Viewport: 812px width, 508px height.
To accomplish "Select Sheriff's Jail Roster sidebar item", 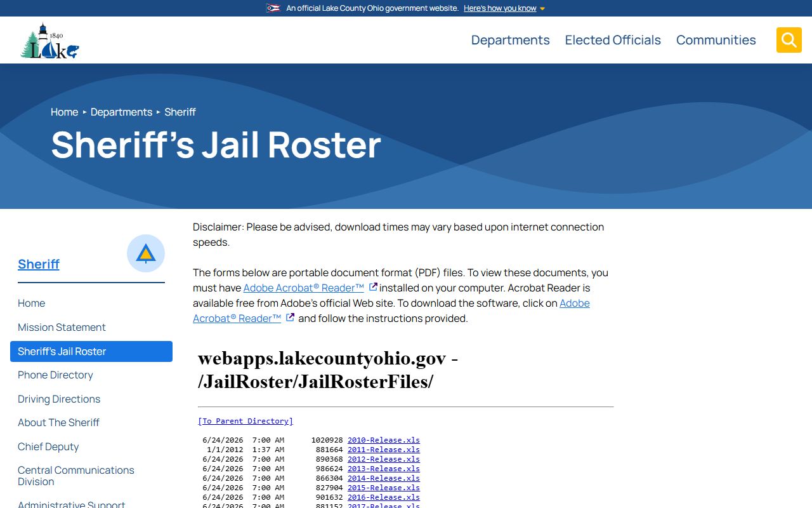I will coord(91,351).
